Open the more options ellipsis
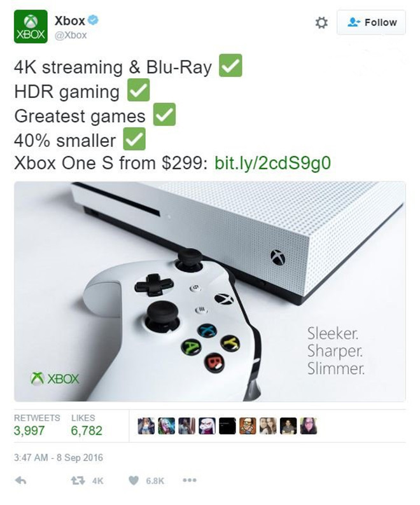Image resolution: width=420 pixels, height=505 pixels. point(190,480)
